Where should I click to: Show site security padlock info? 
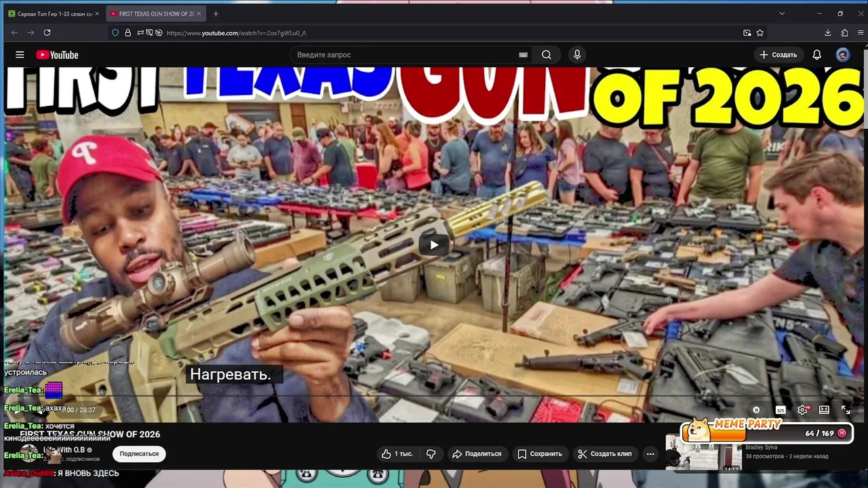pyautogui.click(x=127, y=33)
